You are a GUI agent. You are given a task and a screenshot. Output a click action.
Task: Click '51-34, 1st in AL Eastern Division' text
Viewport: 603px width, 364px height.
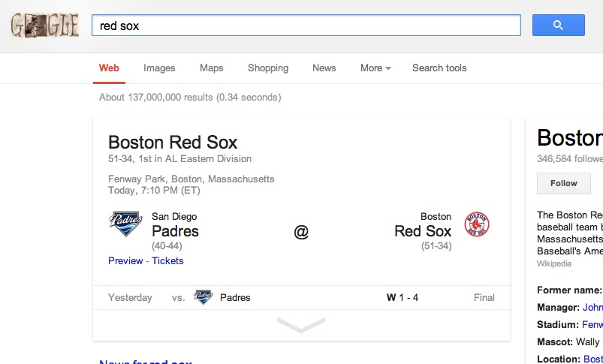coord(179,159)
